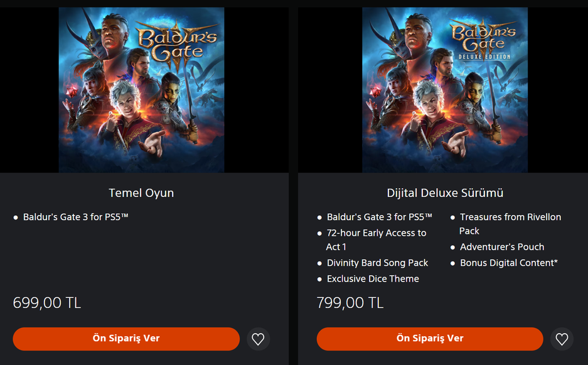Click Baldur's Gate 3 for PS5 under Temel Oyun
The image size is (588, 365).
coord(75,217)
